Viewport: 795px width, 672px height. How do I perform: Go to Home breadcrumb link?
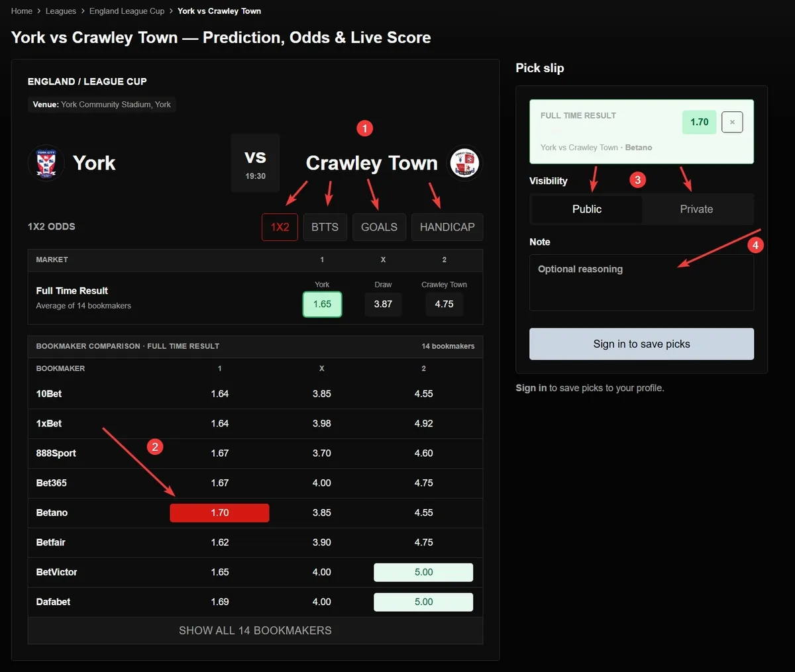(22, 11)
